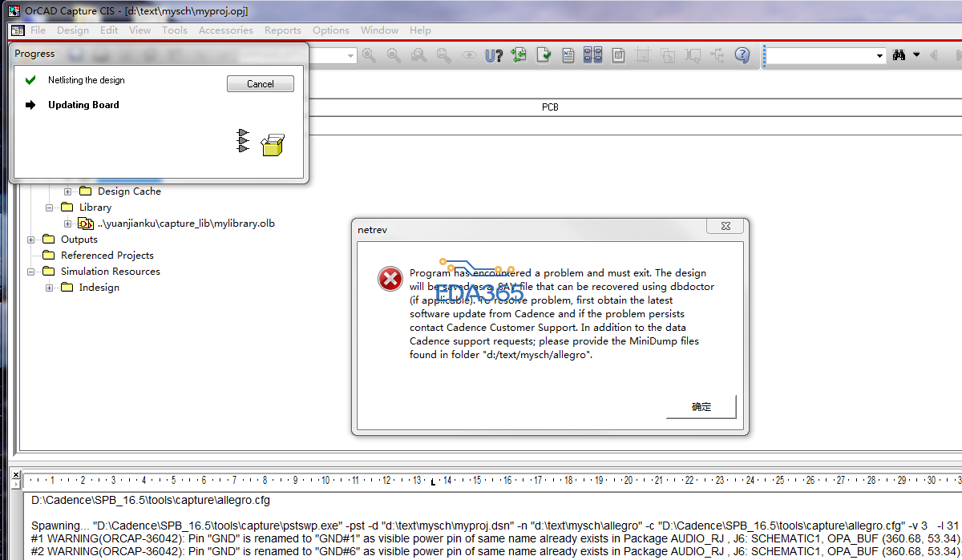
Task: Click the Drag Connected Object icon
Action: [693, 55]
